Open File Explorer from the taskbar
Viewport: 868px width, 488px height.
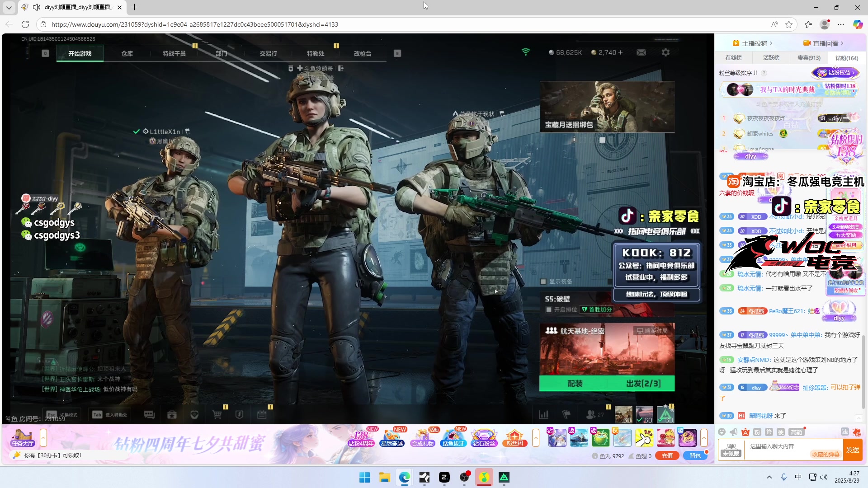tap(385, 477)
